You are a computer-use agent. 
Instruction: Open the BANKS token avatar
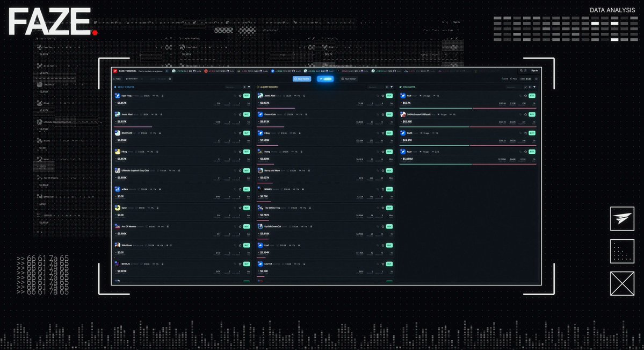coord(261,189)
